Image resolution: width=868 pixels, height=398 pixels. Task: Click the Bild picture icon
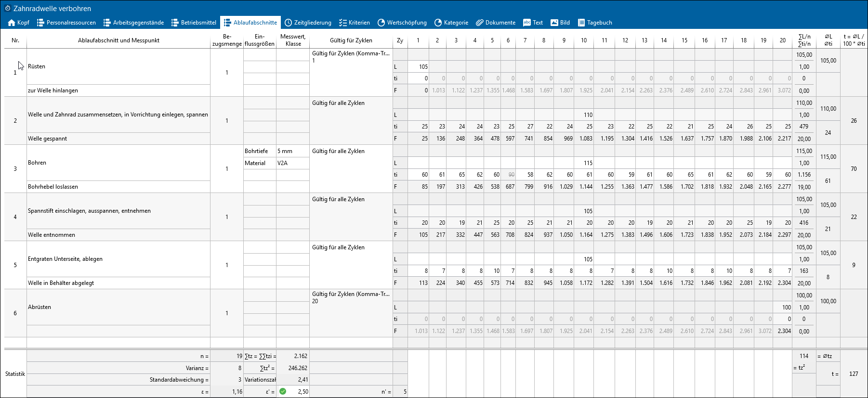click(x=554, y=23)
